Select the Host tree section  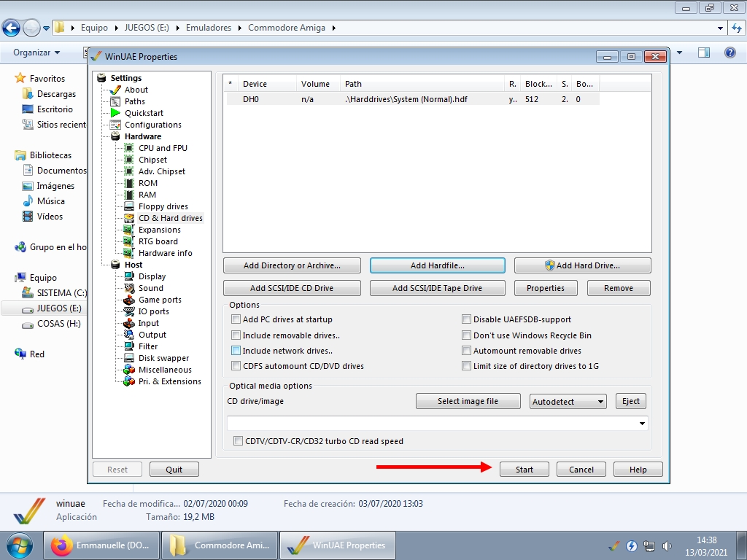pyautogui.click(x=133, y=265)
